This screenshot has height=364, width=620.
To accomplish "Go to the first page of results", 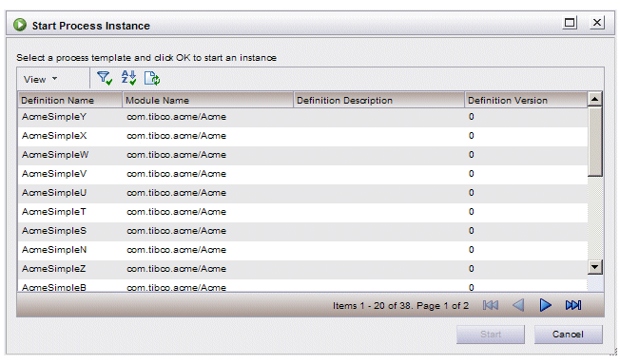I will (491, 305).
